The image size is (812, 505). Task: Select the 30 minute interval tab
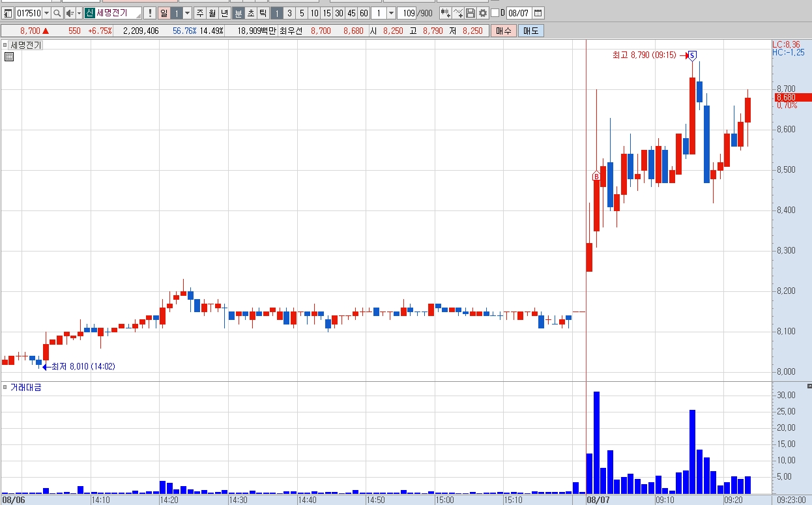(339, 13)
